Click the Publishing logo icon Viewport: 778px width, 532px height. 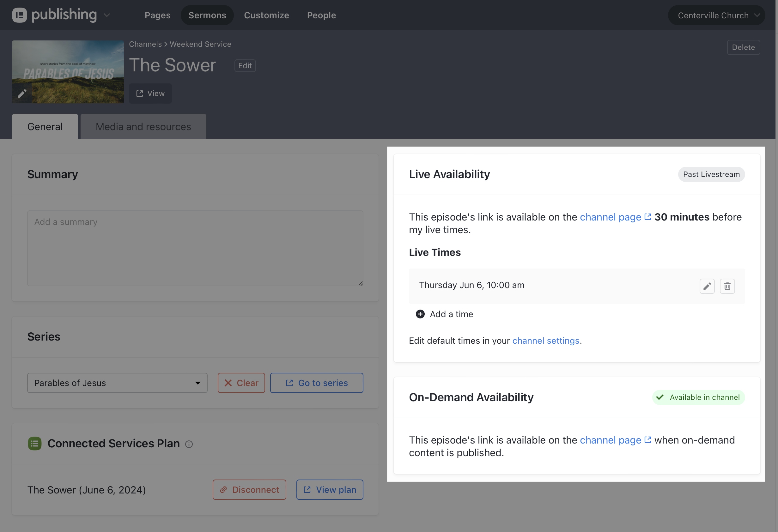(x=19, y=15)
